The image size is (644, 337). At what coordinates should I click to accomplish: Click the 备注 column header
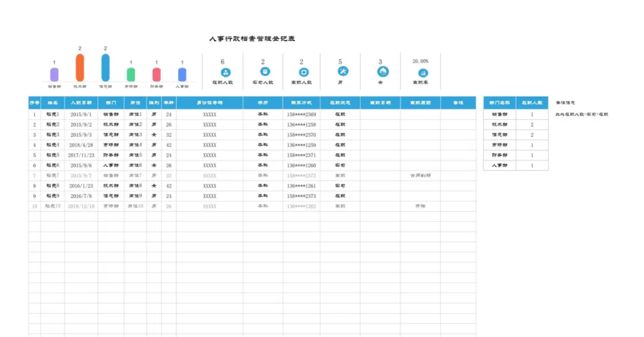point(459,103)
